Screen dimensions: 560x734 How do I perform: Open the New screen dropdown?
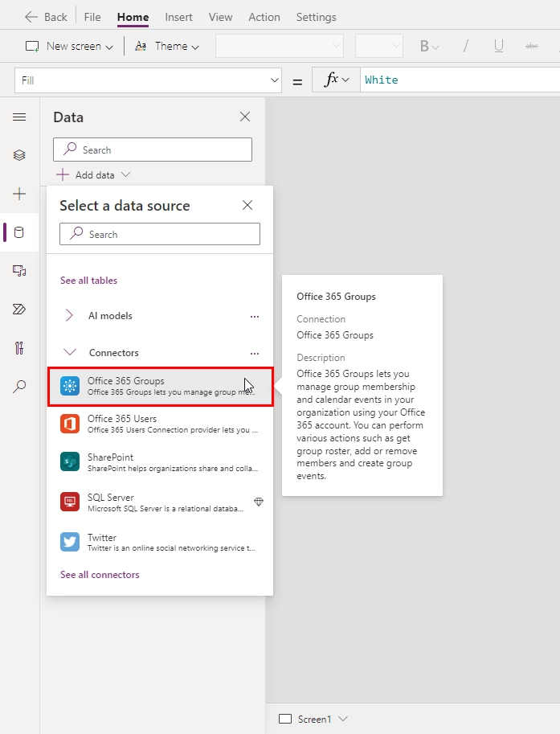[69, 46]
